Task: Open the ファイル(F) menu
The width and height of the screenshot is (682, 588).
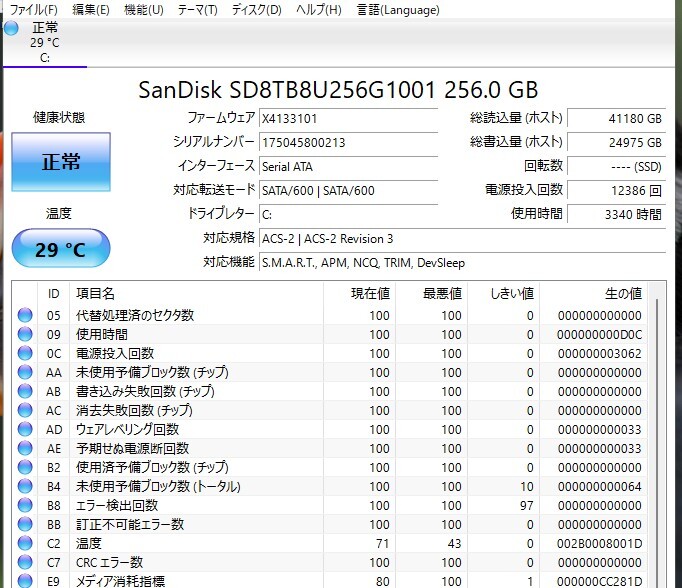Action: [33, 10]
